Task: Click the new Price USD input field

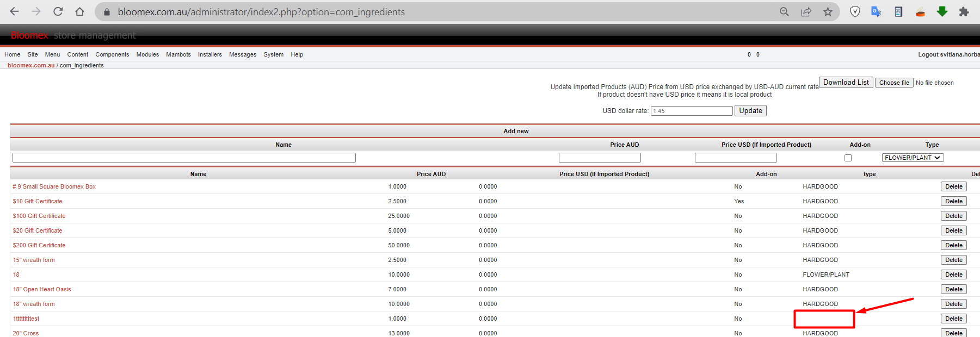Action: (x=736, y=158)
